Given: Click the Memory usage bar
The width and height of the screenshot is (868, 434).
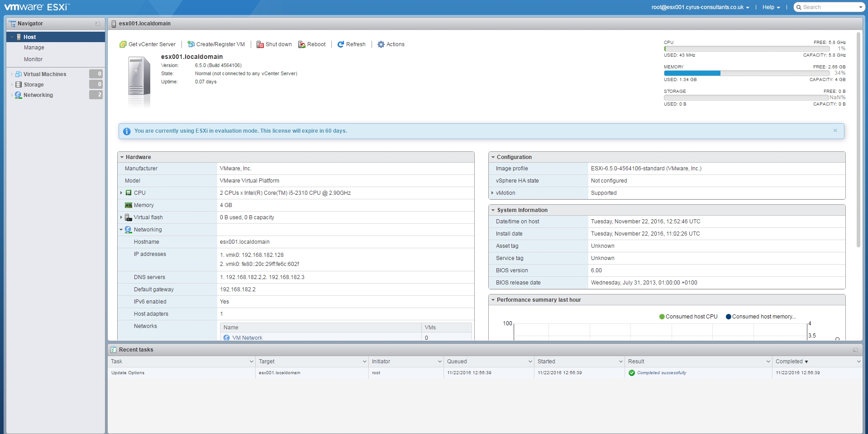Looking at the screenshot, I should coord(747,73).
